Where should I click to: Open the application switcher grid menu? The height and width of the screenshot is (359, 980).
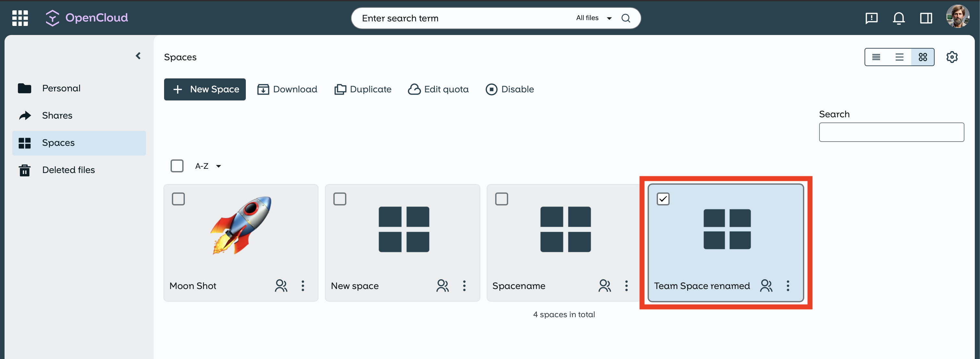(x=20, y=18)
